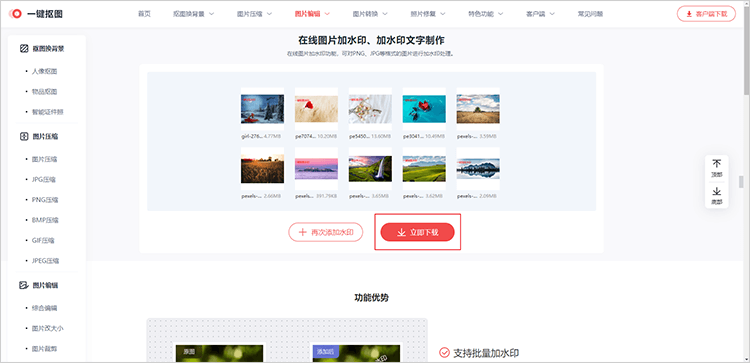Screen dimensions: 750x363
Task: Click the 立即下载 download button
Action: point(418,232)
